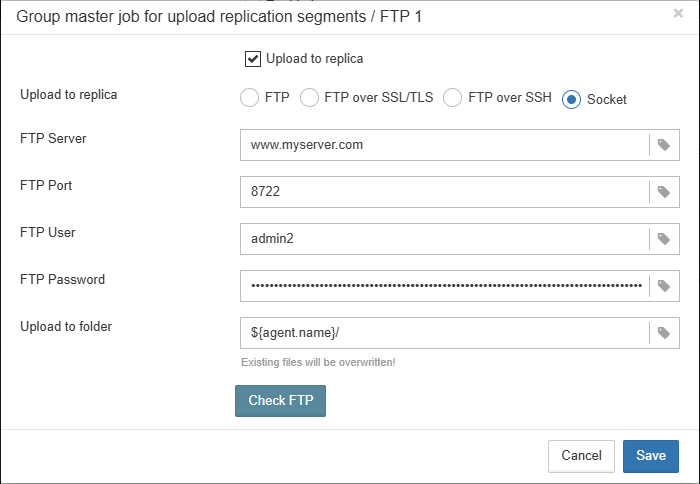
Task: Click the tag icon beside FTP Port
Action: pos(664,192)
